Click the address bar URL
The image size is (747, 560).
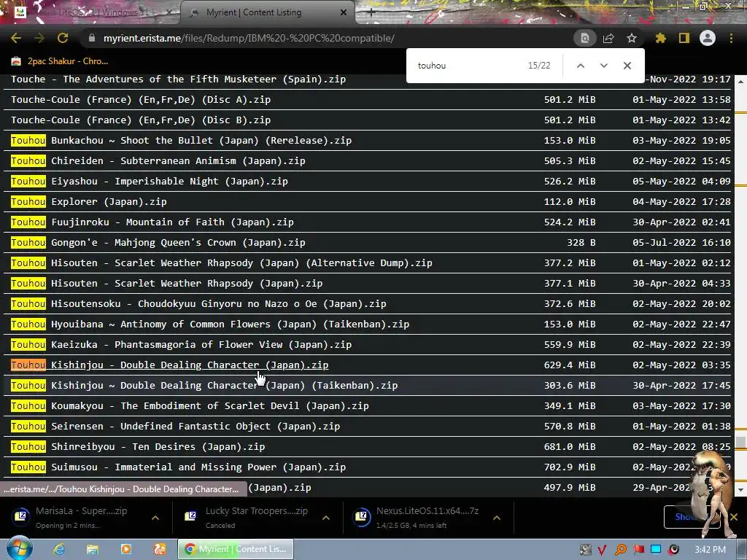249,38
